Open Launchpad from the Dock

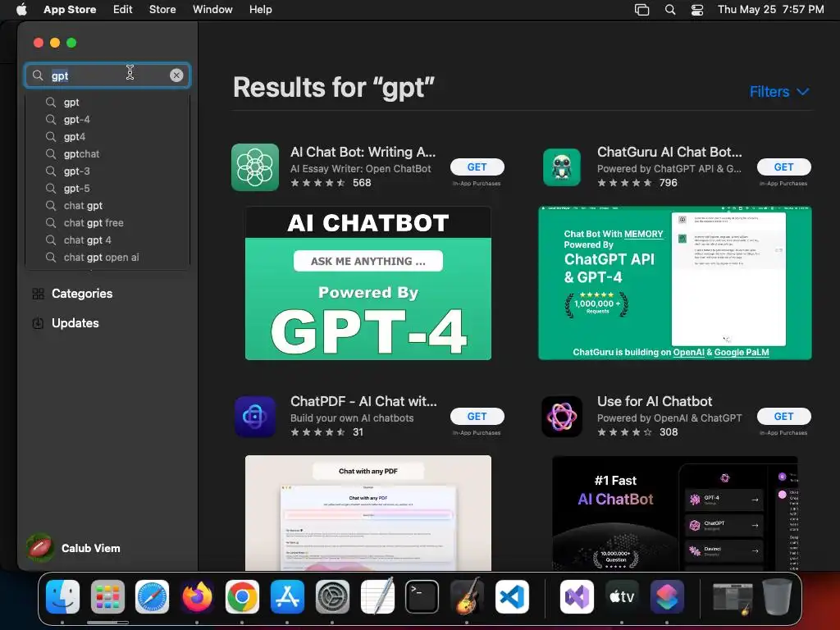(x=107, y=597)
